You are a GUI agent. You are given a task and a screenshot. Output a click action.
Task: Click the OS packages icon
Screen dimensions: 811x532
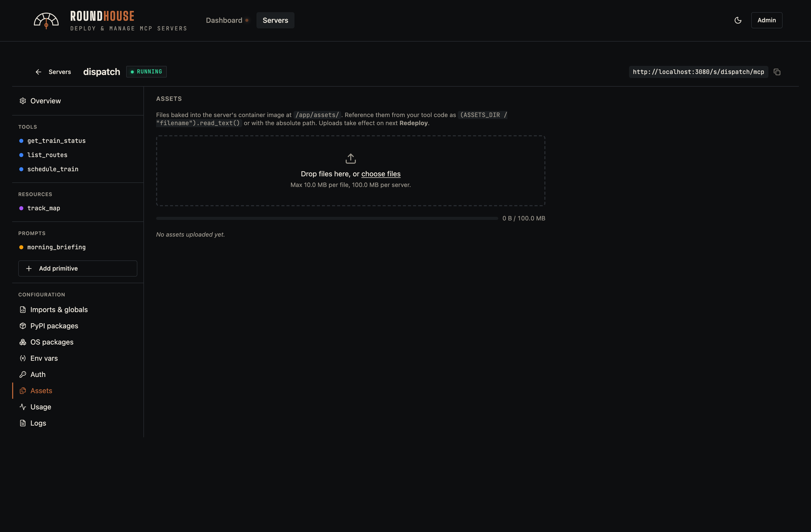point(23,342)
